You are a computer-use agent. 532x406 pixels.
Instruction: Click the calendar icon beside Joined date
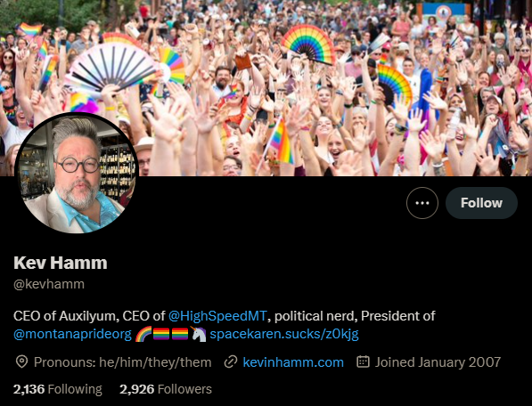tap(363, 361)
